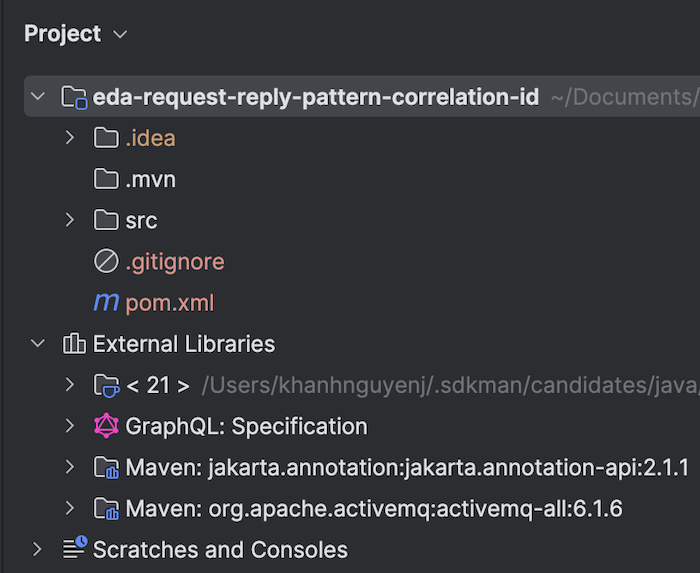Click the activemq-all library folder icon
The height and width of the screenshot is (573, 700).
(x=106, y=509)
